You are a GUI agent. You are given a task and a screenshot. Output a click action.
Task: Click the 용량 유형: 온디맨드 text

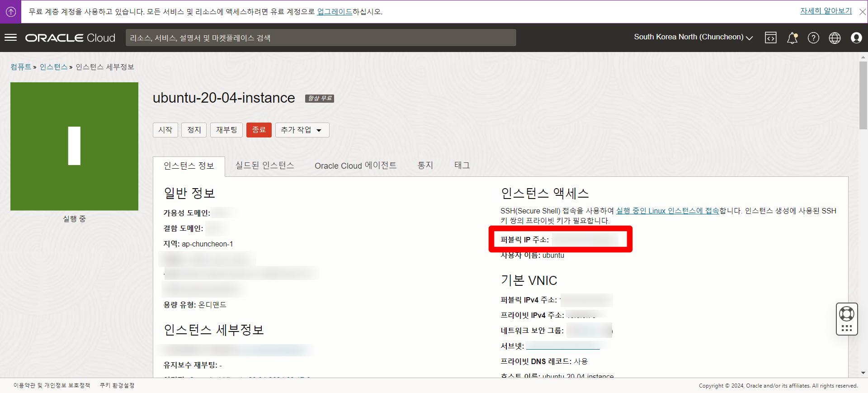coord(195,305)
